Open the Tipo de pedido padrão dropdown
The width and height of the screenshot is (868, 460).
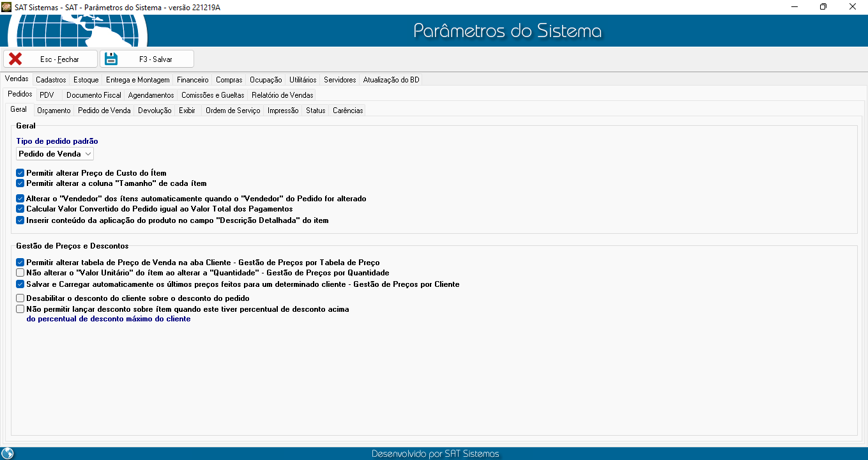[x=55, y=154]
